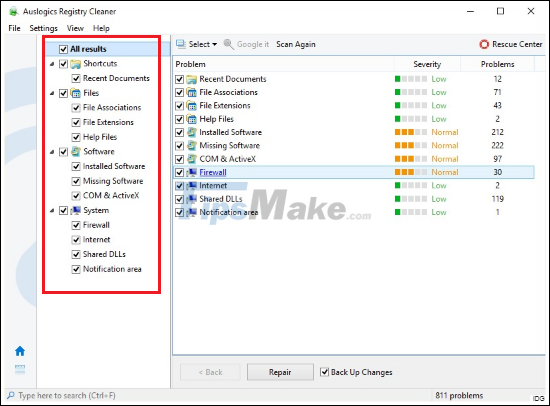Open the Help menu
Image resolution: width=550 pixels, height=406 pixels.
pos(101,28)
